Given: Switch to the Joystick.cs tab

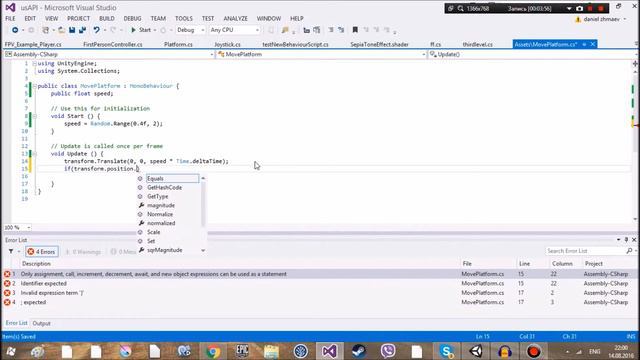Looking at the screenshot, I should tap(227, 44).
